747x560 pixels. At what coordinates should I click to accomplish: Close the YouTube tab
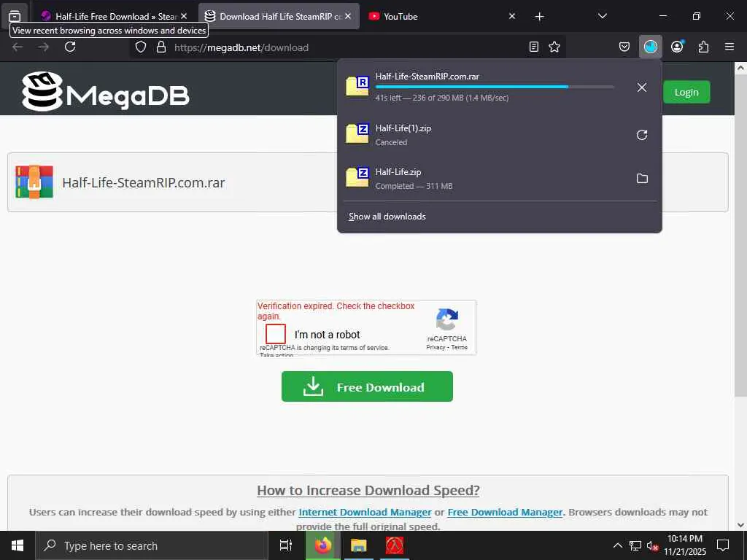point(511,16)
